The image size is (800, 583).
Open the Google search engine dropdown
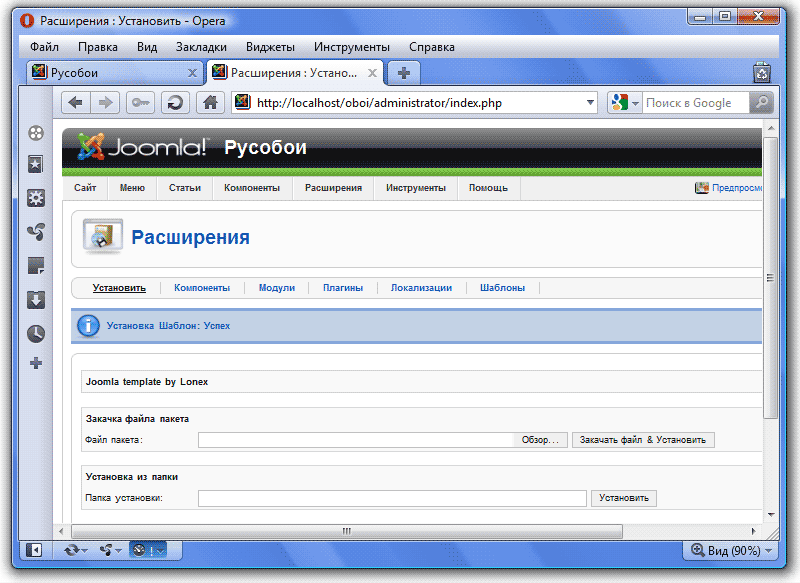tap(623, 103)
